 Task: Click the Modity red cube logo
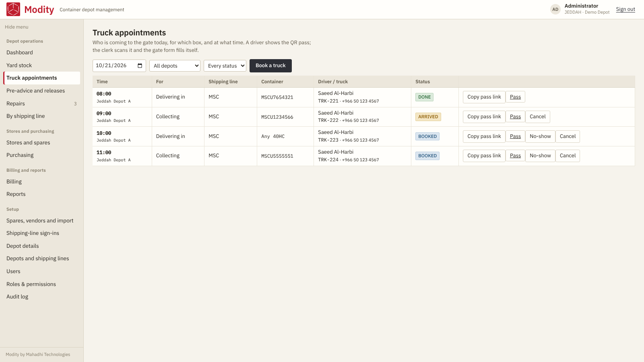click(x=13, y=9)
